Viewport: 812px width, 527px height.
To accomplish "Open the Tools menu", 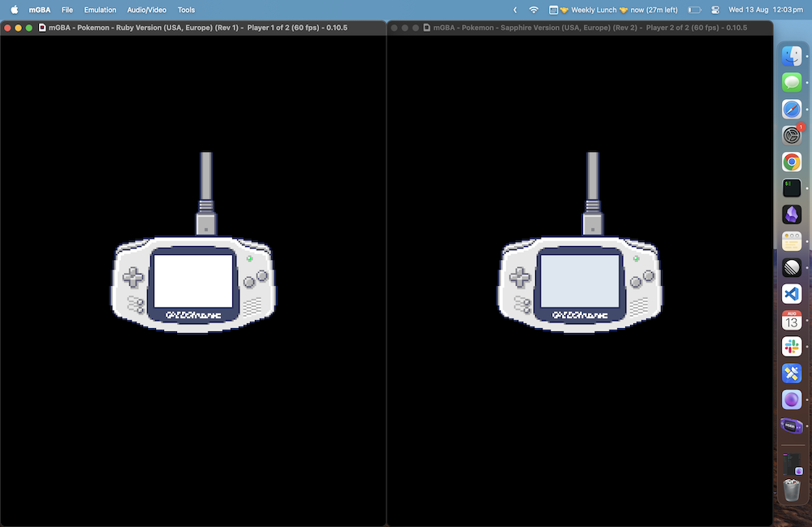I will 186,10.
